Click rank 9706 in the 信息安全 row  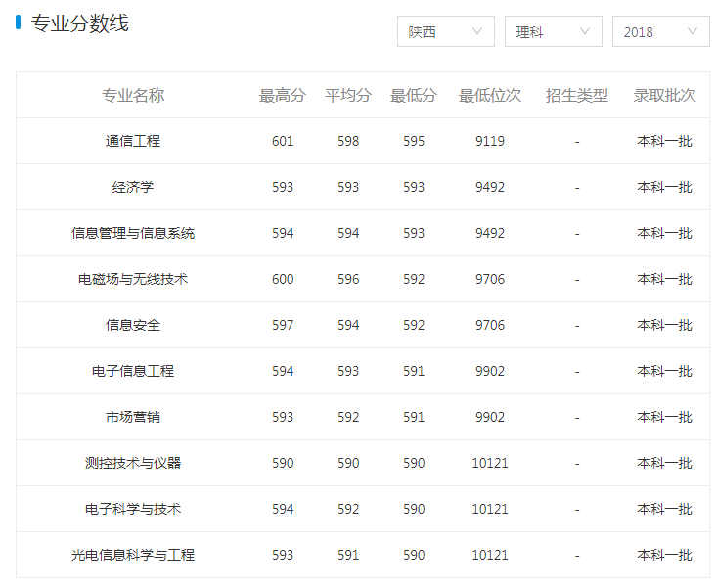490,325
